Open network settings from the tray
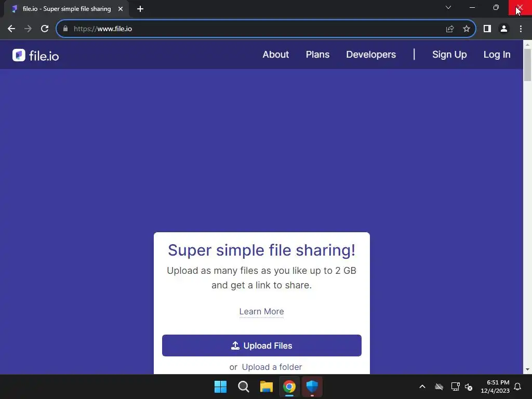The width and height of the screenshot is (532, 399). pyautogui.click(x=455, y=387)
